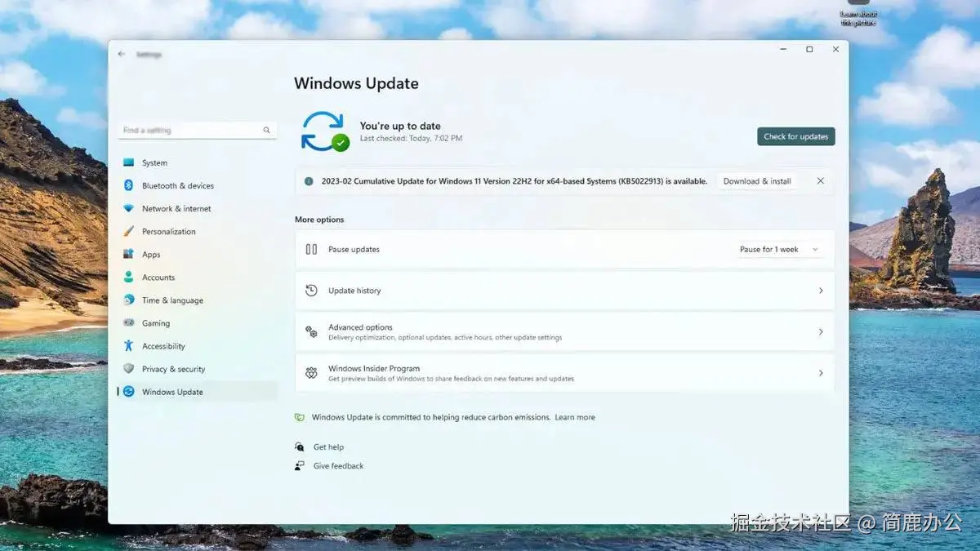Click the Gaming controller icon

click(x=128, y=322)
